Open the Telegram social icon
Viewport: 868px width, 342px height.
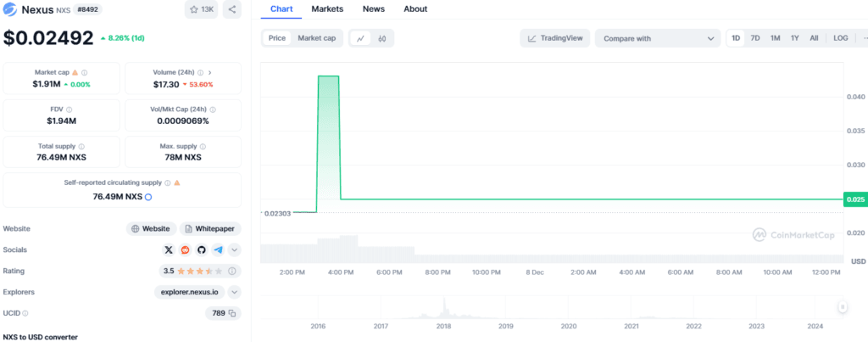pos(218,250)
